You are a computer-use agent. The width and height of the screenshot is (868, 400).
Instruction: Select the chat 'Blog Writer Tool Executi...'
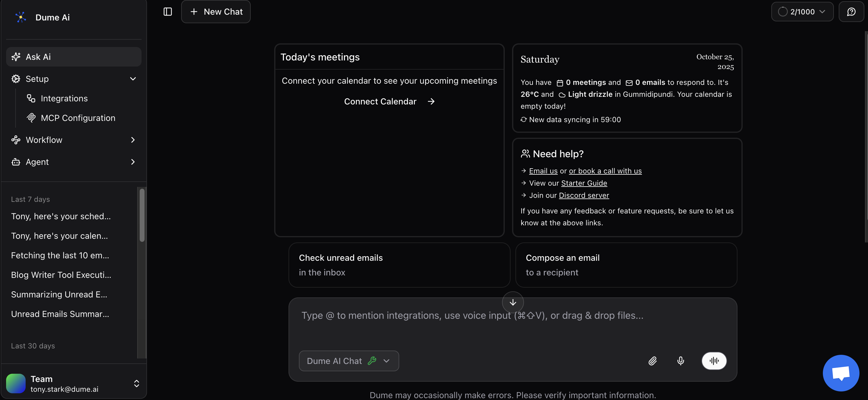(61, 275)
